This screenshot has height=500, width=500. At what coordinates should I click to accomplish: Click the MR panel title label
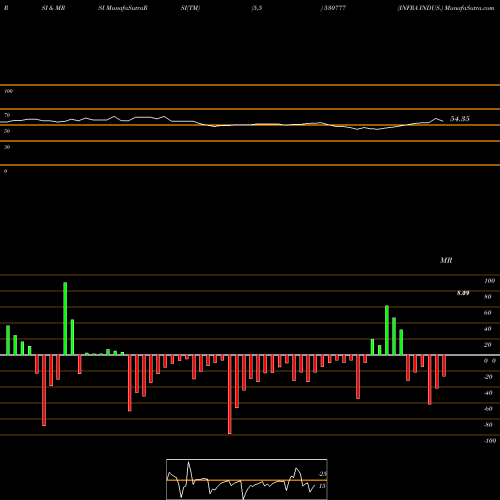446,260
